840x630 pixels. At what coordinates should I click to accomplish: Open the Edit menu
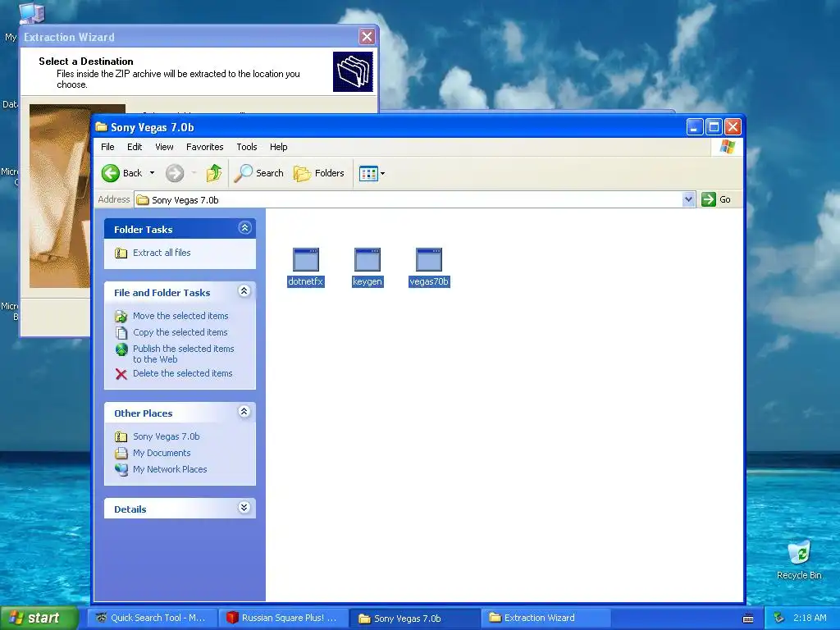pos(135,147)
